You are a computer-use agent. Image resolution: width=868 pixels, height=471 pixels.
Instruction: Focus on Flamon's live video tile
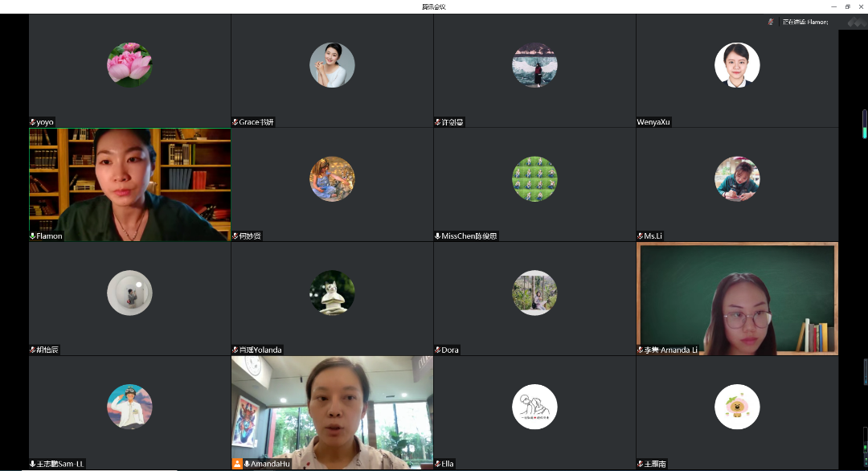click(x=129, y=185)
